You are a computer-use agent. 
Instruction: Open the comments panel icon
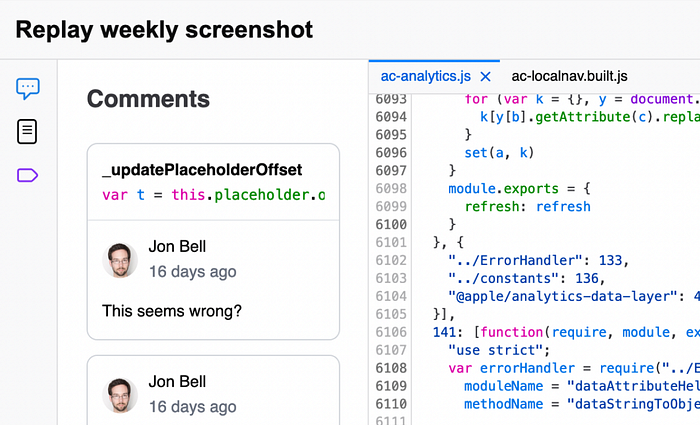click(x=28, y=88)
